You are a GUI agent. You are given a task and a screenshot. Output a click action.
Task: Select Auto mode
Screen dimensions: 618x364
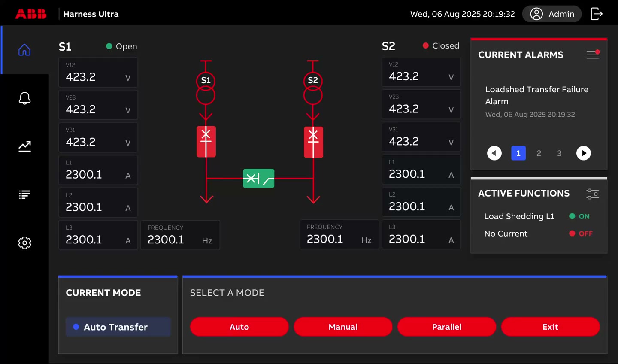(x=239, y=327)
